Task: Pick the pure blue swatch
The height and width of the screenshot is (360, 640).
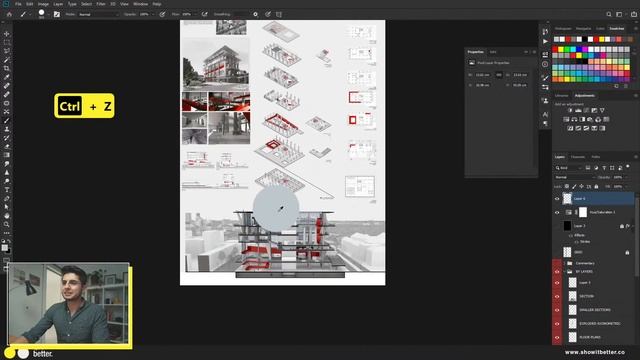Action: click(x=579, y=49)
